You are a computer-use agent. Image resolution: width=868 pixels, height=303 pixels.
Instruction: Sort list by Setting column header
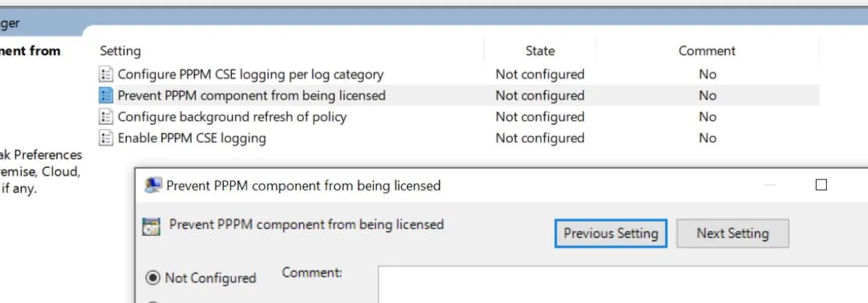point(120,51)
